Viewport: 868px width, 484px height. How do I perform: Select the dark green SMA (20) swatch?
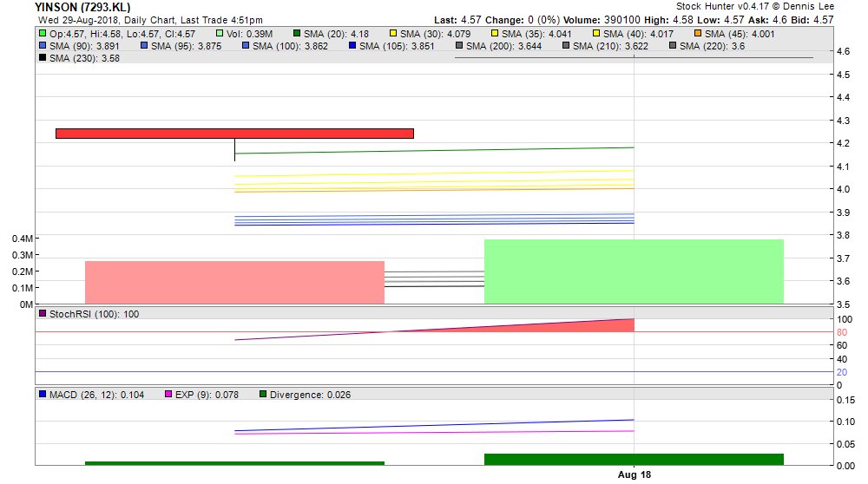[x=297, y=34]
